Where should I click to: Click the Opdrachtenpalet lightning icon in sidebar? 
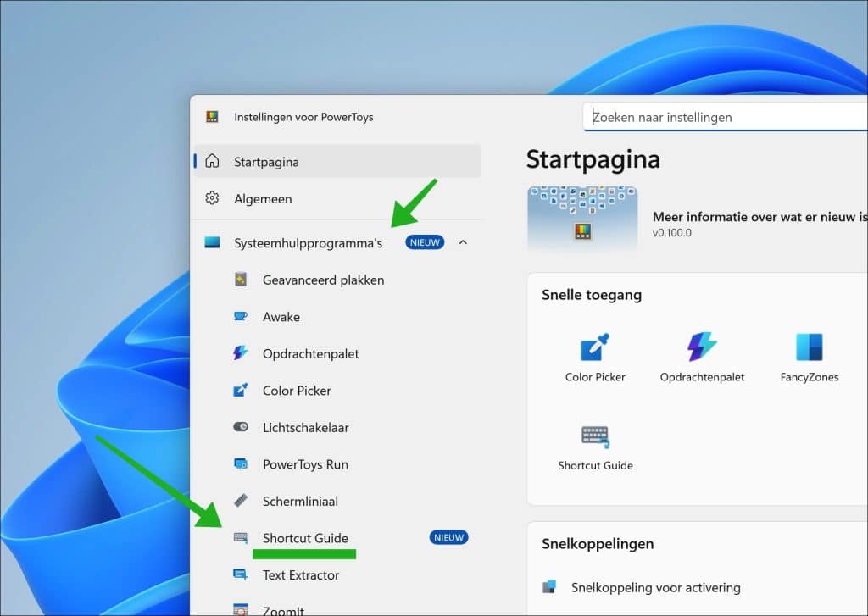tap(240, 352)
